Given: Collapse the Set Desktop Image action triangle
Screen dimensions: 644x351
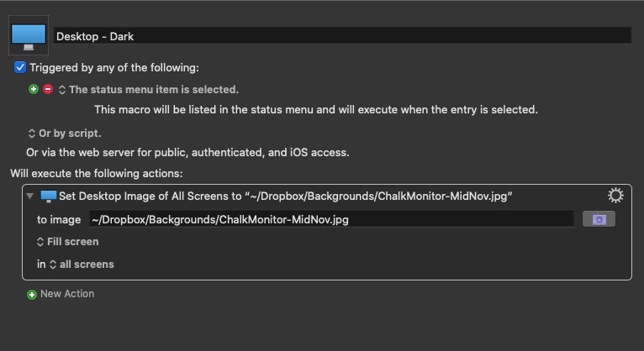Looking at the screenshot, I should (x=30, y=196).
